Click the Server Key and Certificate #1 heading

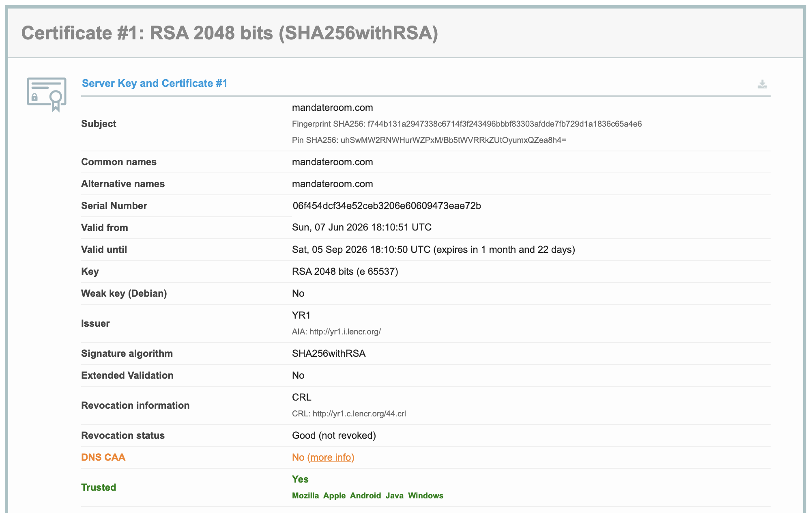155,83
